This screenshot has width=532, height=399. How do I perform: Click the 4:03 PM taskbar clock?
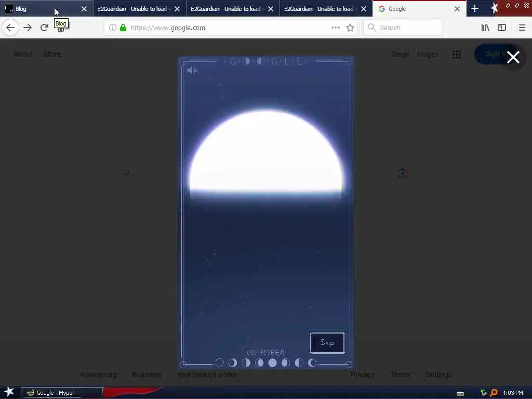[x=513, y=393]
